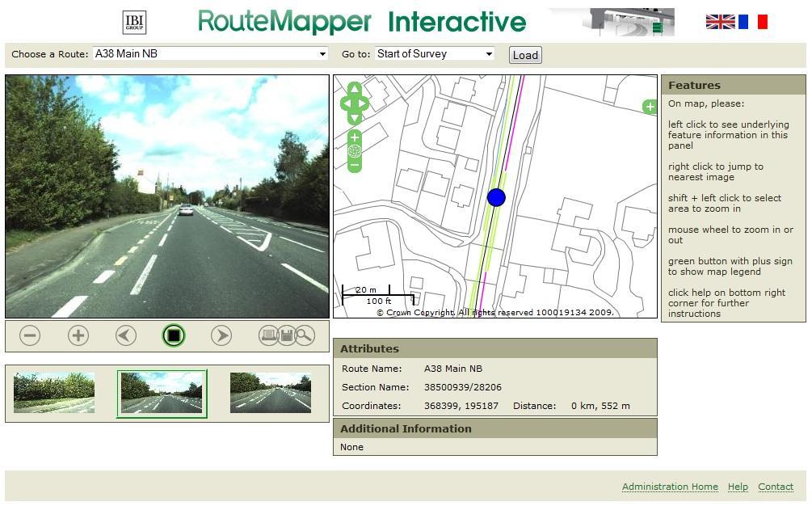Click the RouteMapper Interactive title logo
Screen dimensions: 812x506
click(x=362, y=22)
